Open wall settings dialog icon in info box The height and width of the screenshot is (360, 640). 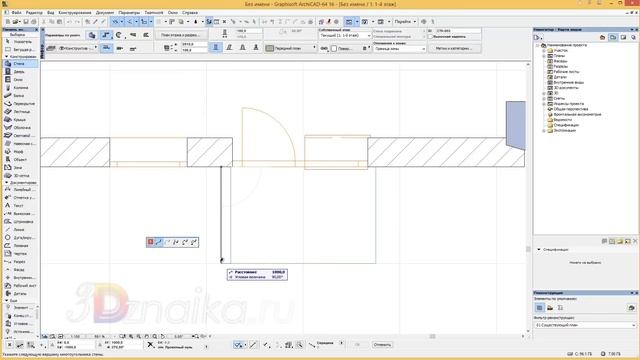click(92, 36)
